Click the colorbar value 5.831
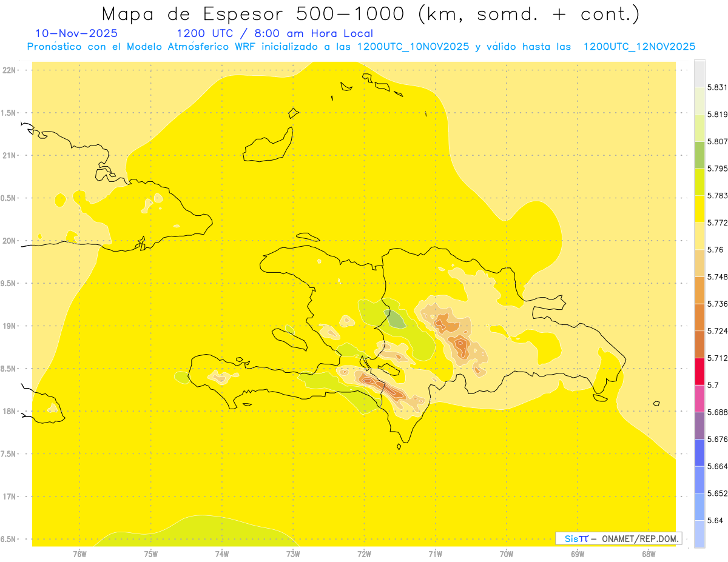The width and height of the screenshot is (728, 562). (717, 87)
